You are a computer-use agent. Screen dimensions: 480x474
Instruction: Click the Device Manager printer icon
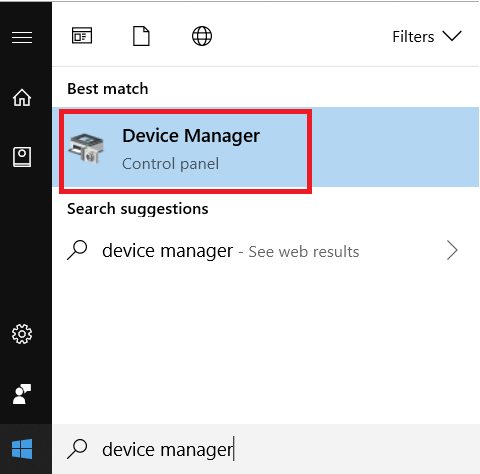(86, 148)
